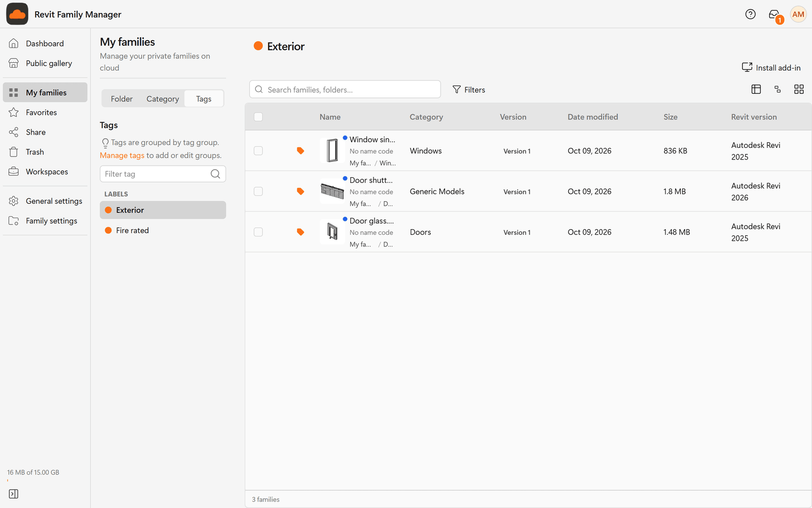812x508 pixels.
Task: Sort by the Date modified column header
Action: [x=593, y=117]
